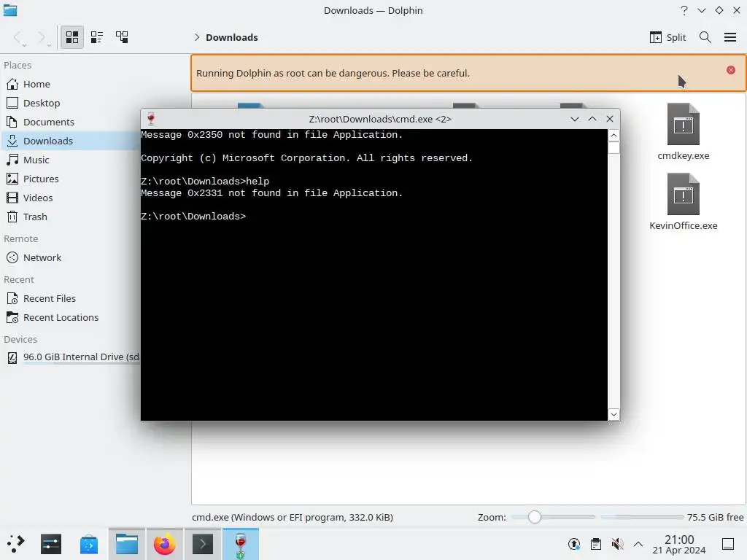Click the Devices section header
The width and height of the screenshot is (747, 560).
pos(20,340)
